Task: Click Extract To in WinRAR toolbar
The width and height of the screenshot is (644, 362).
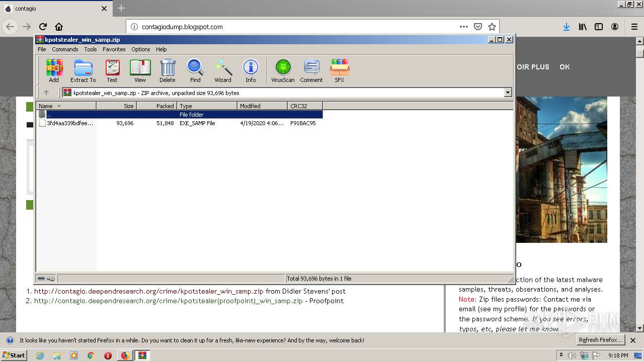Action: coord(83,70)
